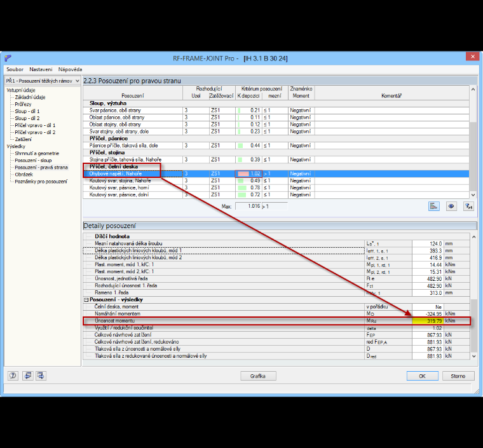
Task: Close the RF-FRAME-JOINT Pro window
Action: 472,56
